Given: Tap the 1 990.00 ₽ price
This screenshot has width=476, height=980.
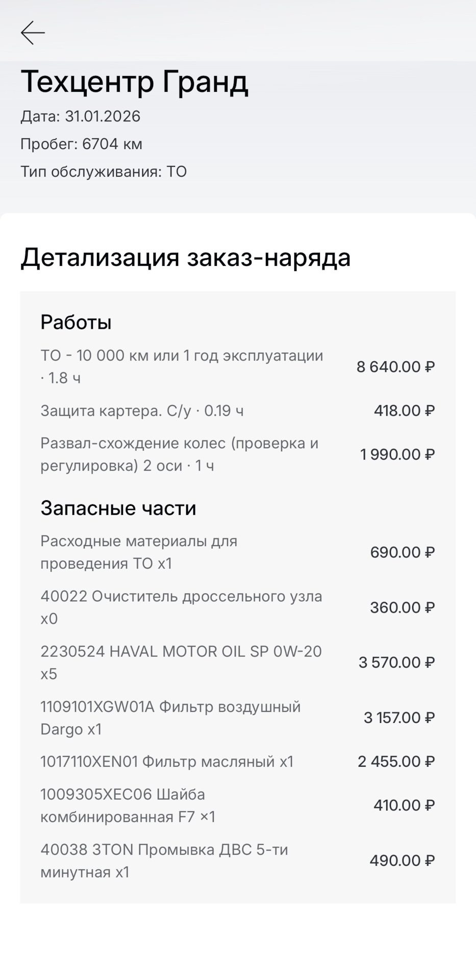Looking at the screenshot, I should click(397, 454).
